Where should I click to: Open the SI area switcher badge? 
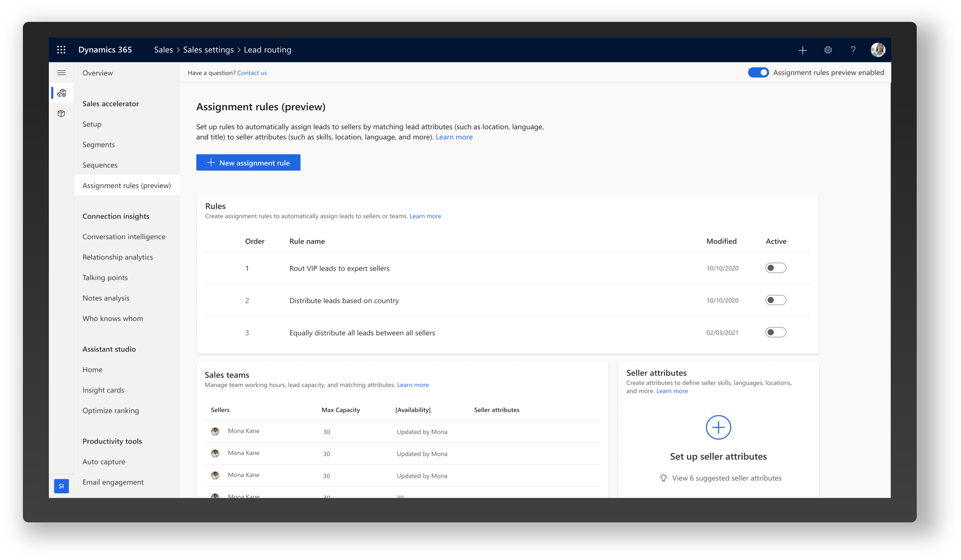coord(62,486)
